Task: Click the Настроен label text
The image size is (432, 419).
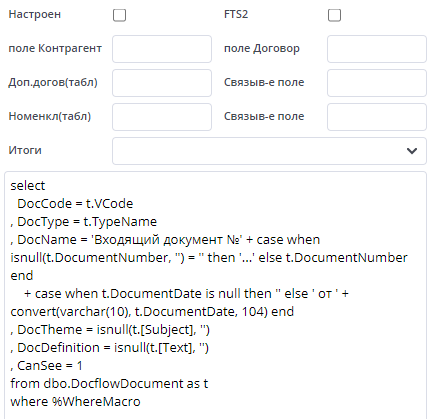Action: [35, 14]
